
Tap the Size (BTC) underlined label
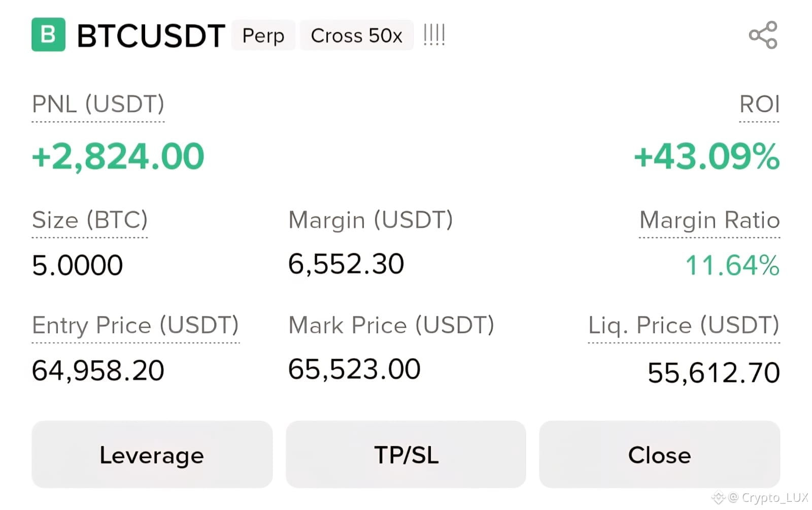(x=90, y=220)
